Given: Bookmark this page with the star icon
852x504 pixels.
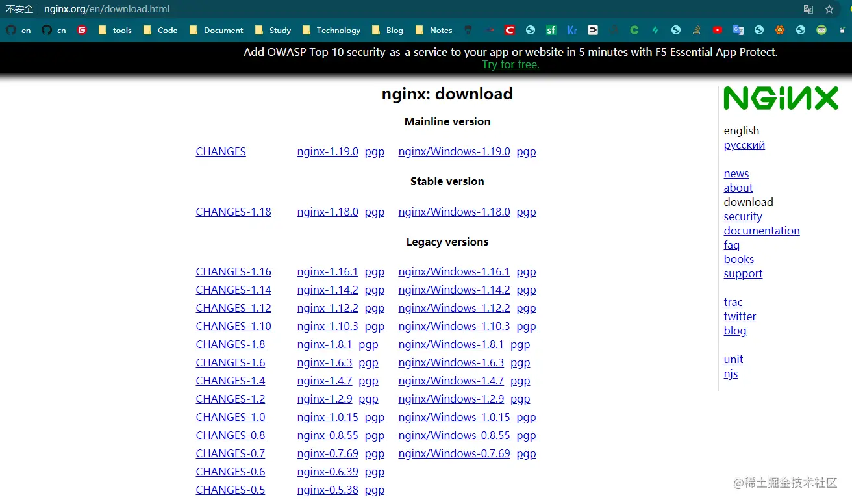Looking at the screenshot, I should point(829,9).
